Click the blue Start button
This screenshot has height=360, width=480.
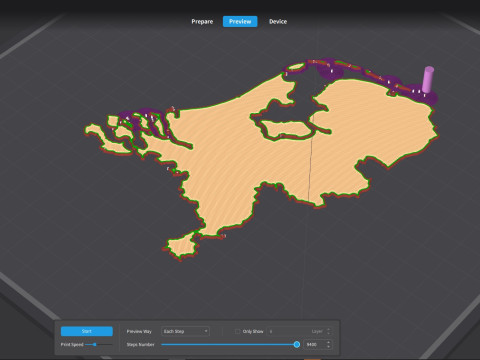(x=87, y=331)
